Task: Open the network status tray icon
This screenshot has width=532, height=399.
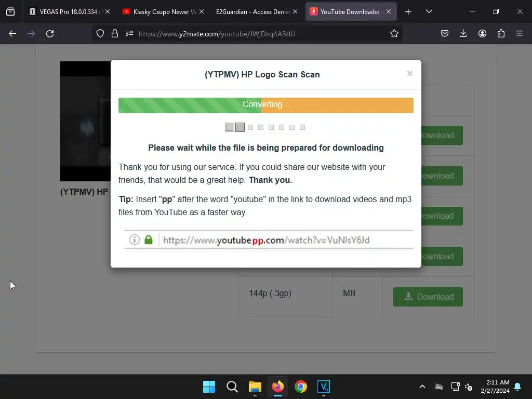Action: point(455,387)
